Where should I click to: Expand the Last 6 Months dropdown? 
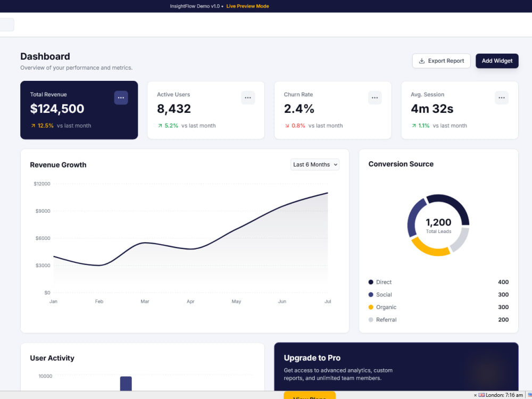[314, 164]
